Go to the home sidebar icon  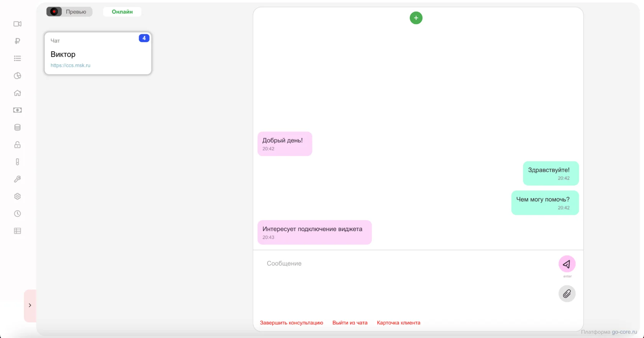click(x=18, y=93)
